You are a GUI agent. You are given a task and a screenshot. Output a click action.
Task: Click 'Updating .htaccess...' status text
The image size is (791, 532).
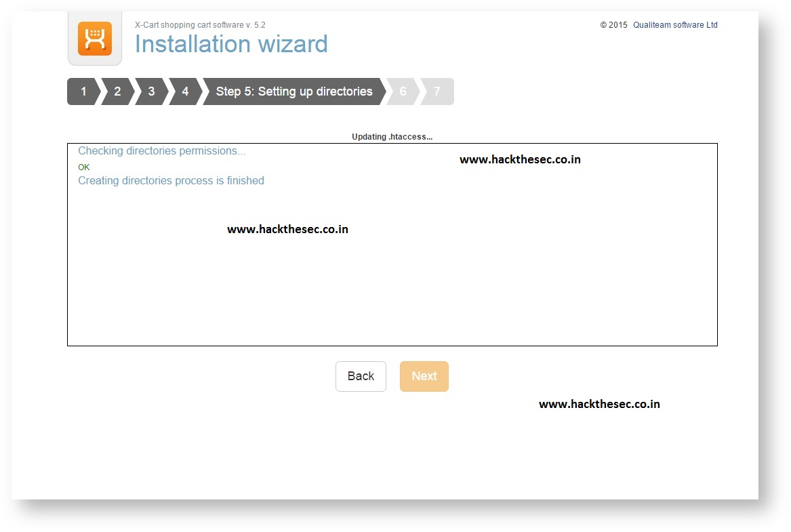[392, 137]
